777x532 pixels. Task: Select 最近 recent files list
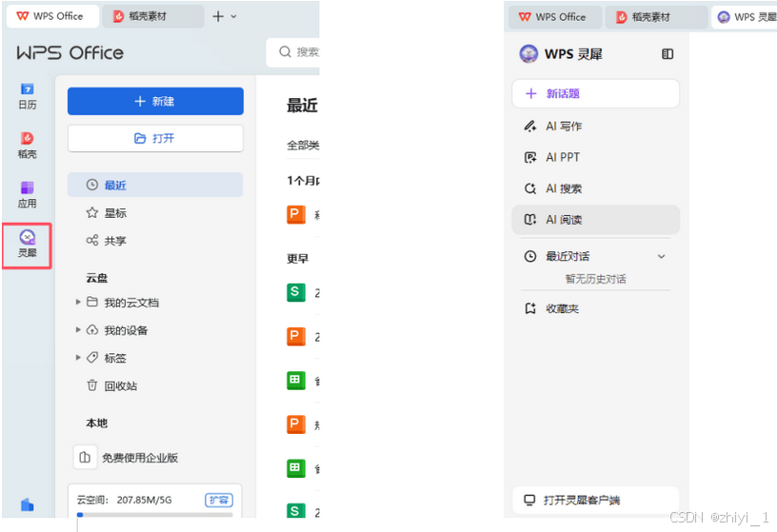tap(155, 185)
